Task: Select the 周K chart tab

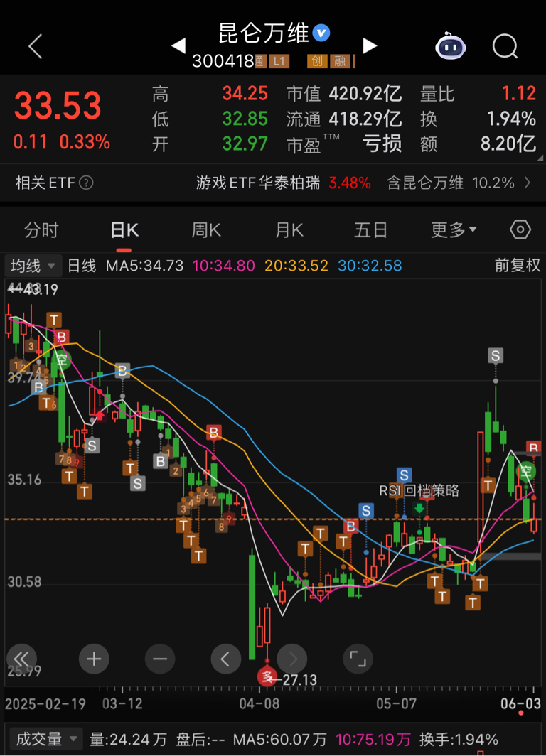Action: (x=206, y=230)
